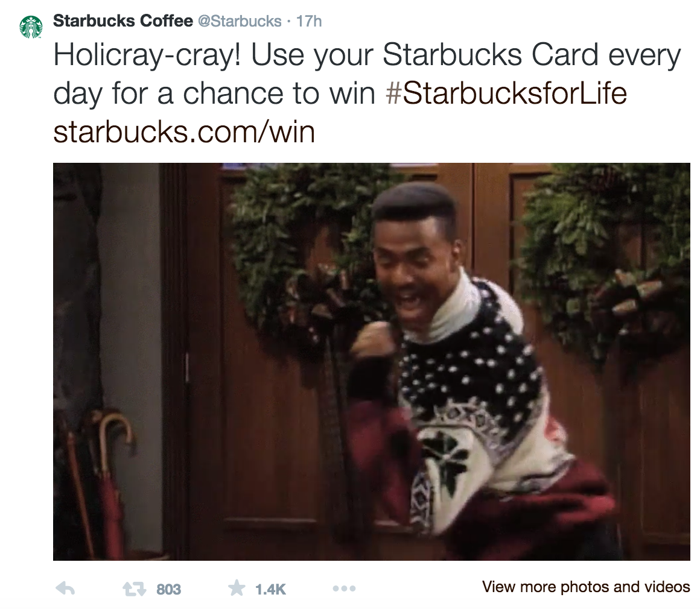Click the tweet text starting with Holicray-cray
700x609 pixels.
pyautogui.click(x=367, y=93)
